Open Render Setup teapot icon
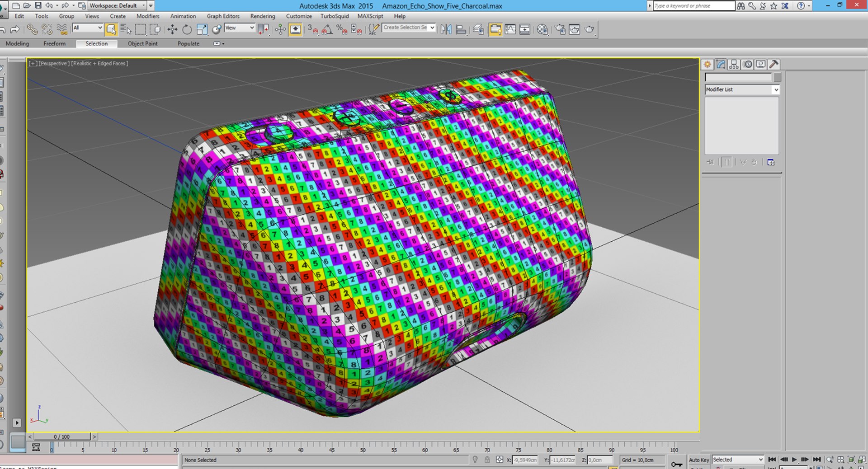The width and height of the screenshot is (868, 469). [x=560, y=29]
